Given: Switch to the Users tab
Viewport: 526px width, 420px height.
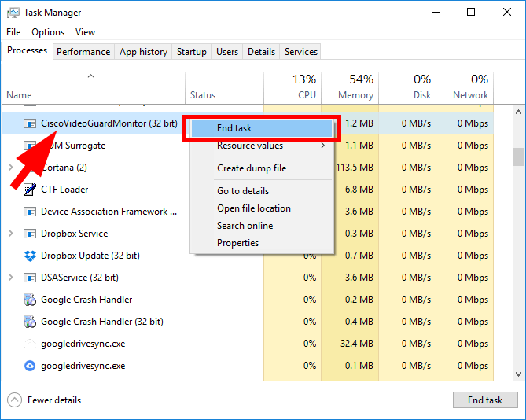Looking at the screenshot, I should click(227, 52).
